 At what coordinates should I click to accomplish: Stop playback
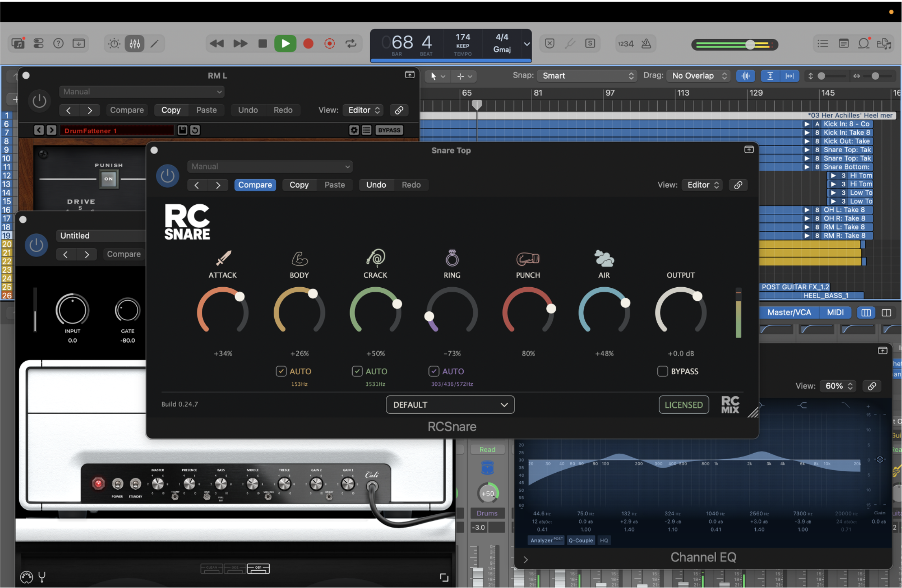pyautogui.click(x=262, y=43)
